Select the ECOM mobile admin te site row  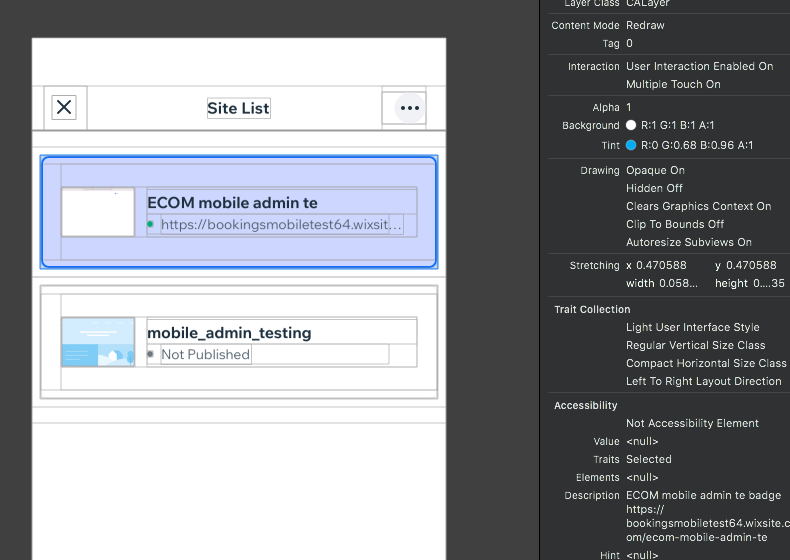pos(239,212)
